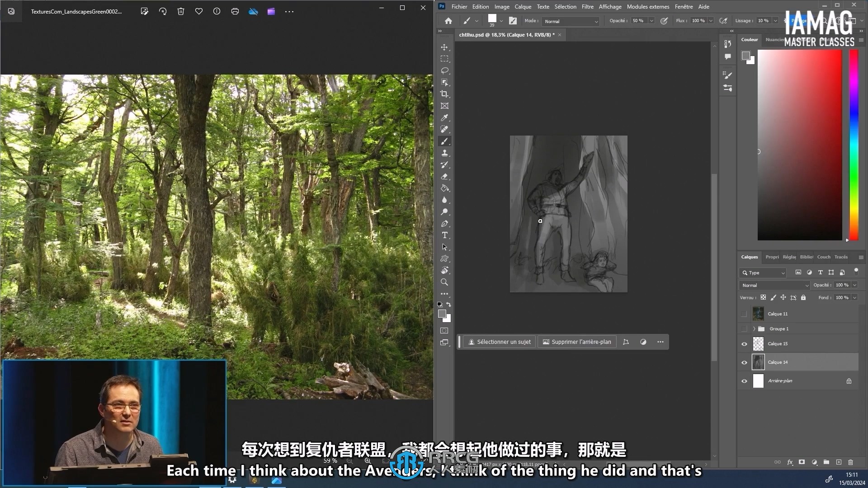Toggle visibility of Calque 14 layer

click(744, 362)
